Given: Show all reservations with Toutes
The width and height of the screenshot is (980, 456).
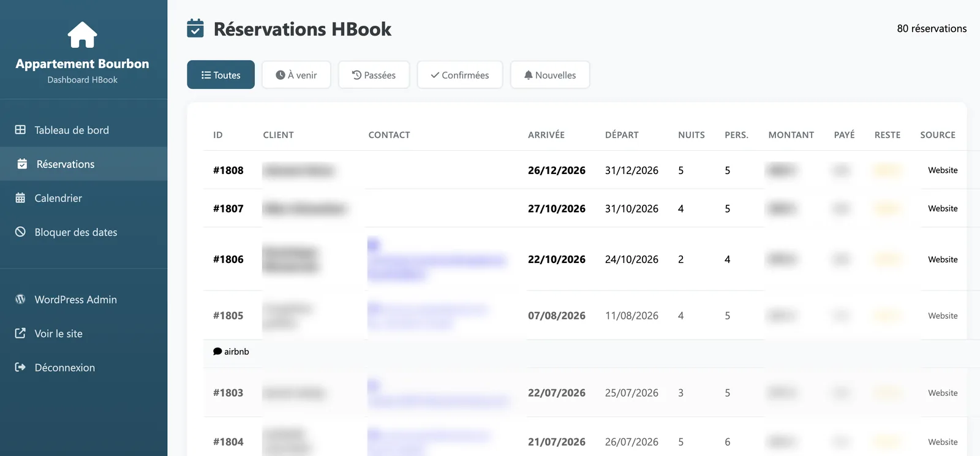Looking at the screenshot, I should pos(221,75).
